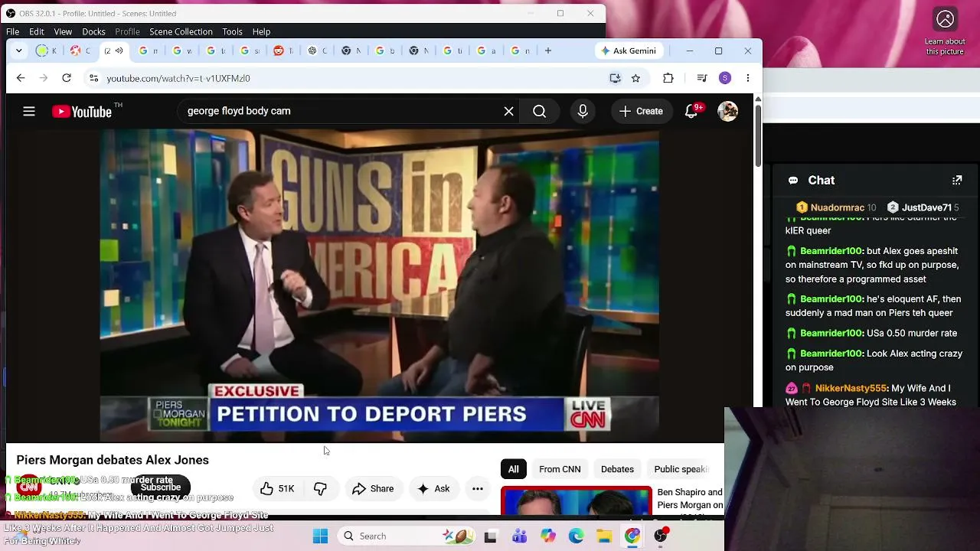Open the OBS Help menu
The width and height of the screenshot is (980, 551).
(261, 31)
